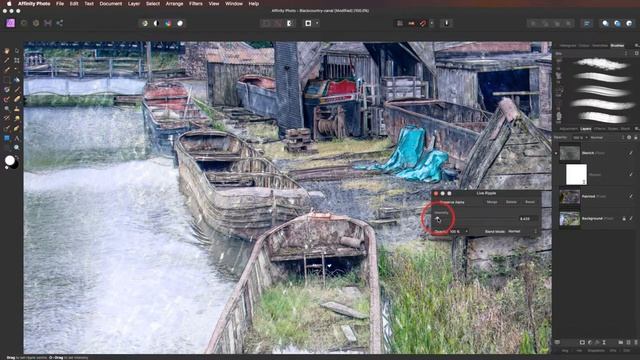Open the File menu

(x=60, y=4)
